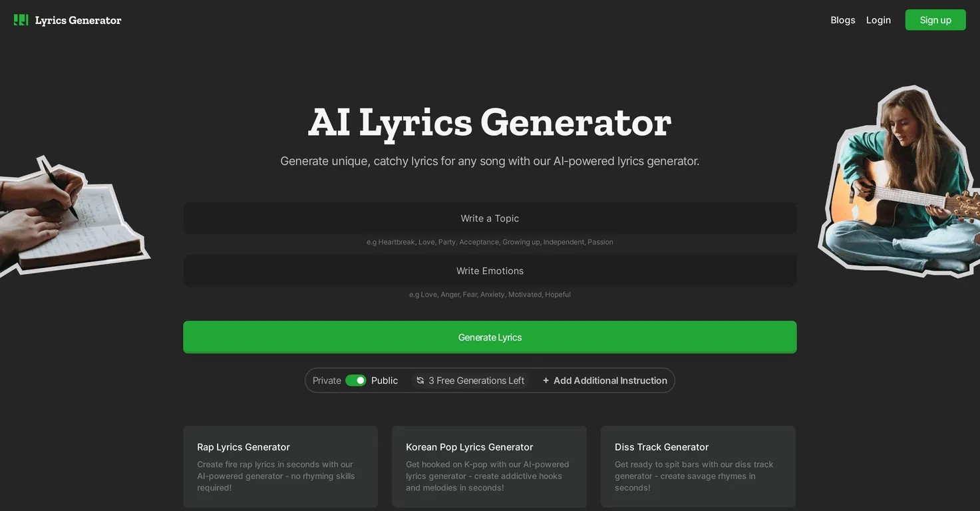Open the Login page

click(x=878, y=20)
